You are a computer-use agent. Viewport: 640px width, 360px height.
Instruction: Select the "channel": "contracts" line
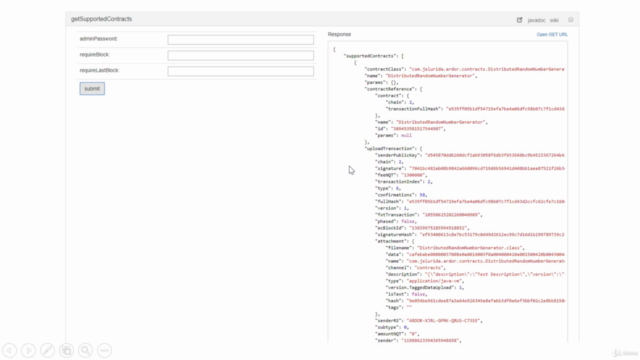pos(416,268)
